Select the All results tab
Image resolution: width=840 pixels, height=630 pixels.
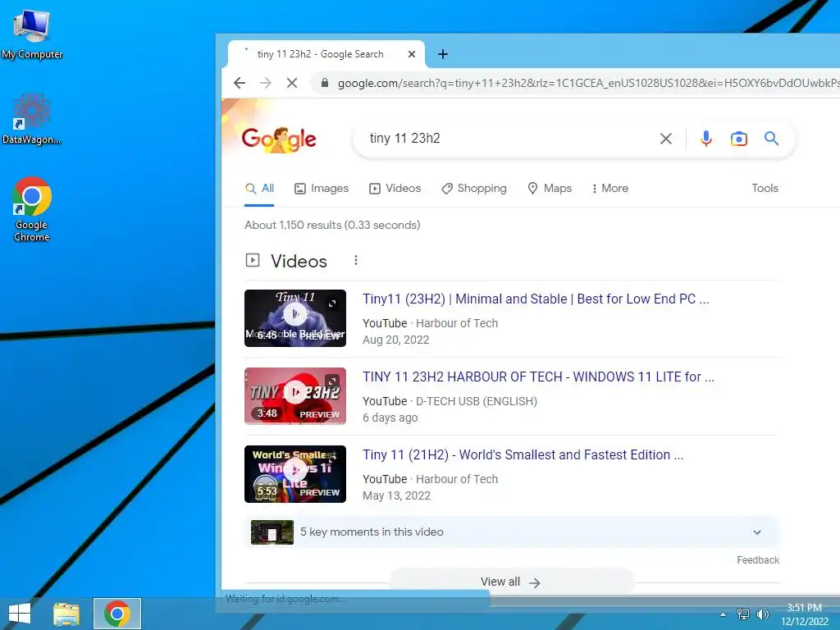click(x=259, y=189)
